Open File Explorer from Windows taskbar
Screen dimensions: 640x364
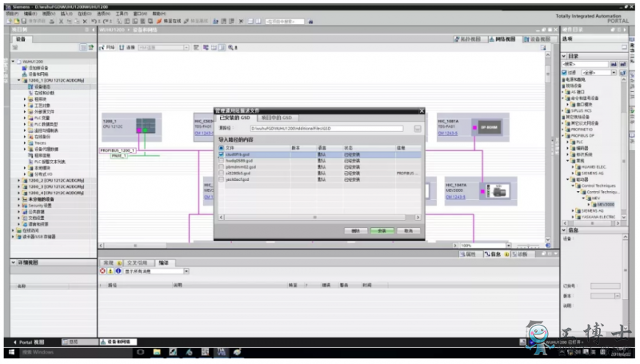[157, 352]
